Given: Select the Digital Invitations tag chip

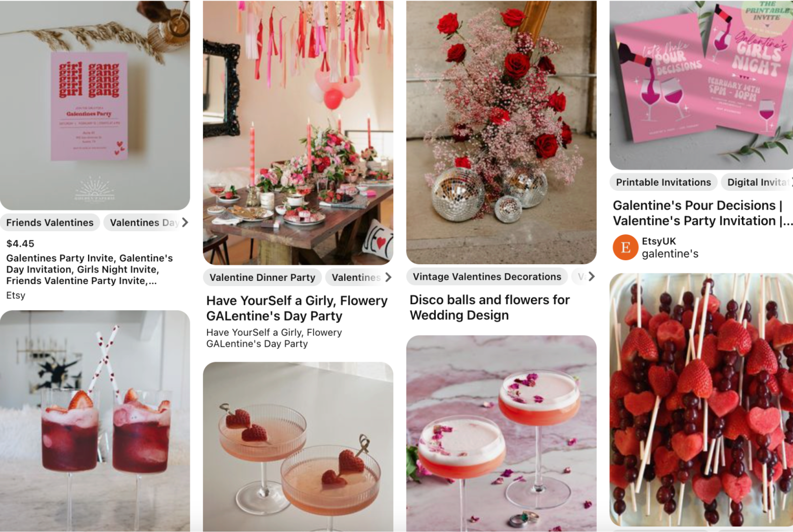Looking at the screenshot, I should click(757, 182).
